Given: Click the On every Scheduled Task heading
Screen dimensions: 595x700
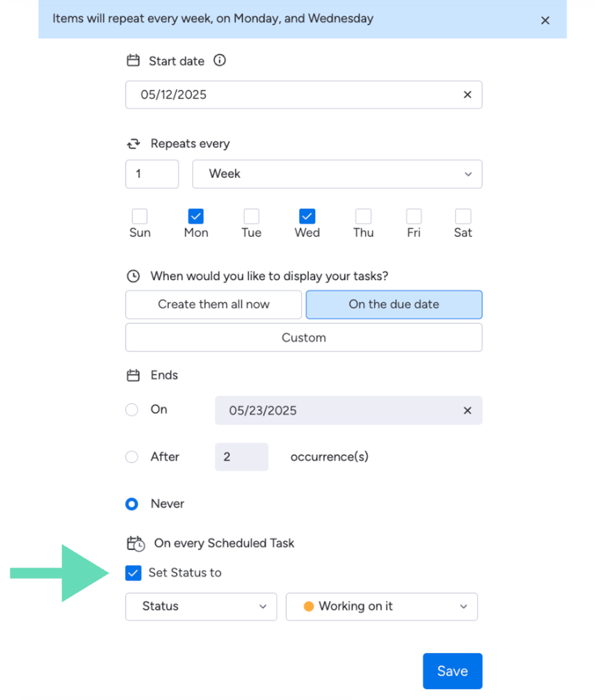Looking at the screenshot, I should point(224,543).
